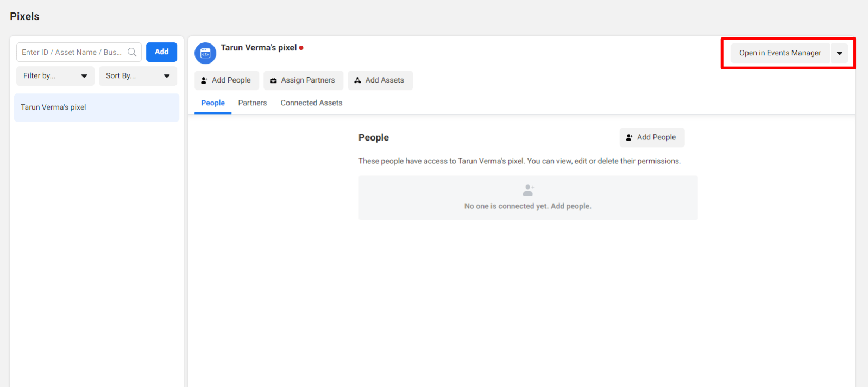This screenshot has width=868, height=387.
Task: Click the Tarun Verma's pixel header title
Action: [259, 48]
